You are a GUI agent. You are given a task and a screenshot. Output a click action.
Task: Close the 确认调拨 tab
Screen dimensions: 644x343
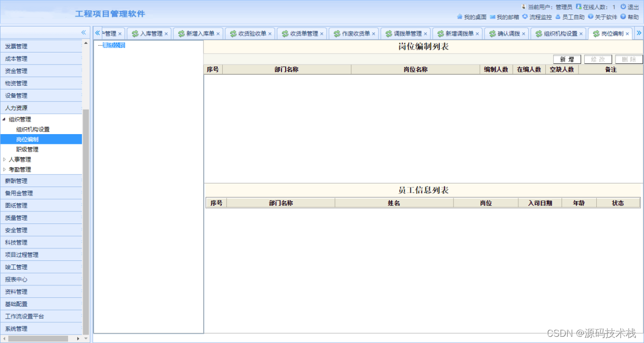[x=524, y=34]
